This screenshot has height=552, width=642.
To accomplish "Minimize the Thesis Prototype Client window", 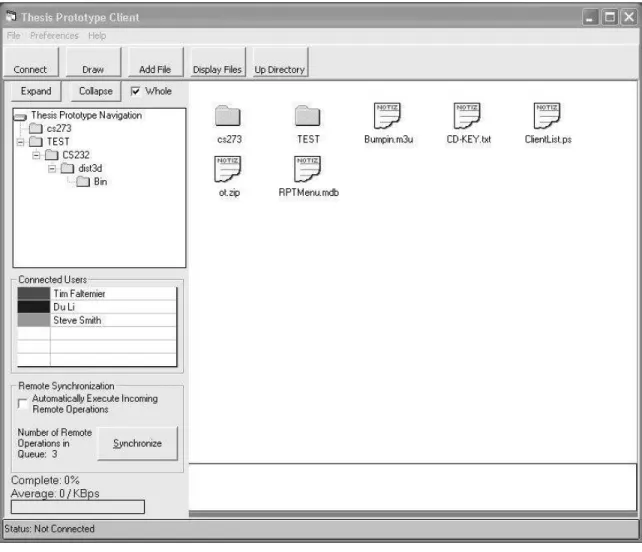I will [590, 17].
